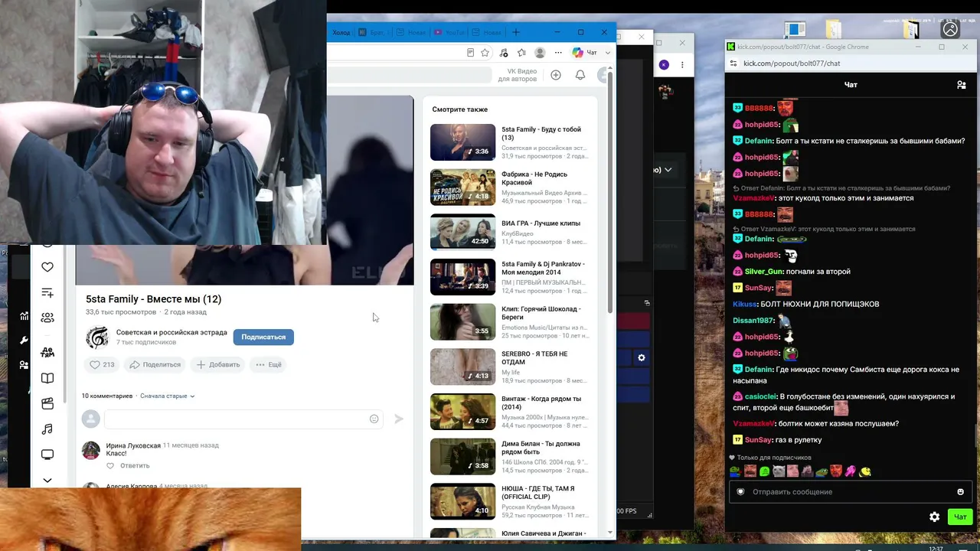Open VK notifications bell icon
Viewport: 980px width, 551px height.
click(x=580, y=75)
